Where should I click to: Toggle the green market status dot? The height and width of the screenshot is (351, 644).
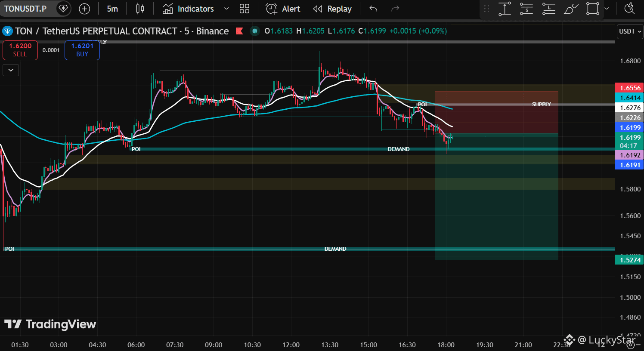pos(255,31)
